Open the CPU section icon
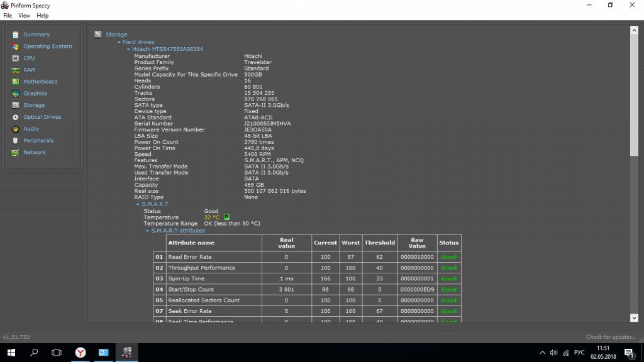The width and height of the screenshot is (644, 362). tap(16, 58)
